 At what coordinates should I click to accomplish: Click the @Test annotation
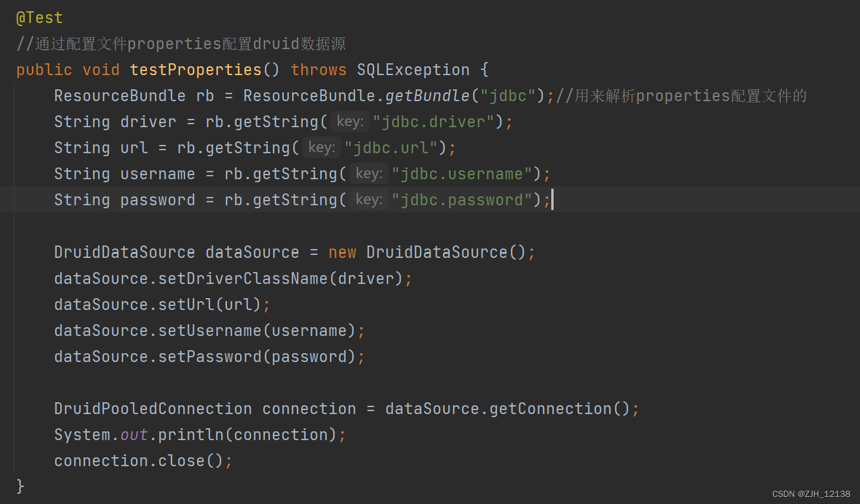click(x=39, y=18)
